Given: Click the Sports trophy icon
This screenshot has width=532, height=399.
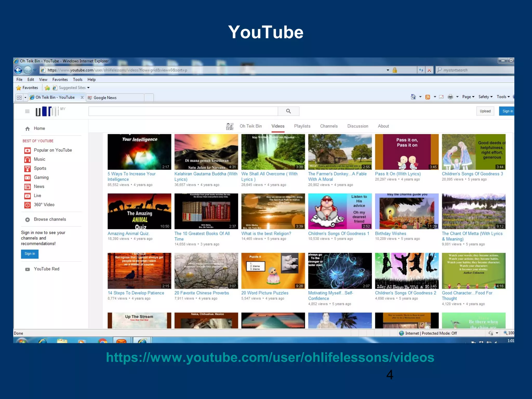Looking at the screenshot, I should tap(28, 169).
